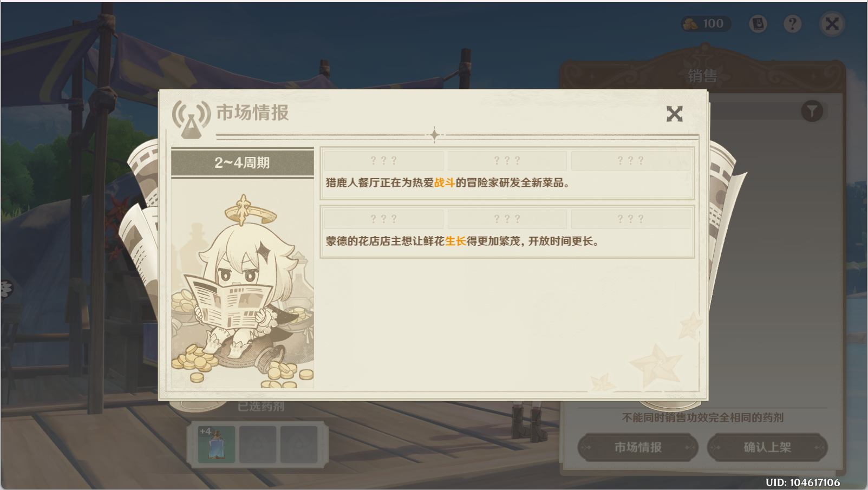This screenshot has height=490, width=868.
Task: Close the shop screen with the top-right X
Action: tap(832, 24)
